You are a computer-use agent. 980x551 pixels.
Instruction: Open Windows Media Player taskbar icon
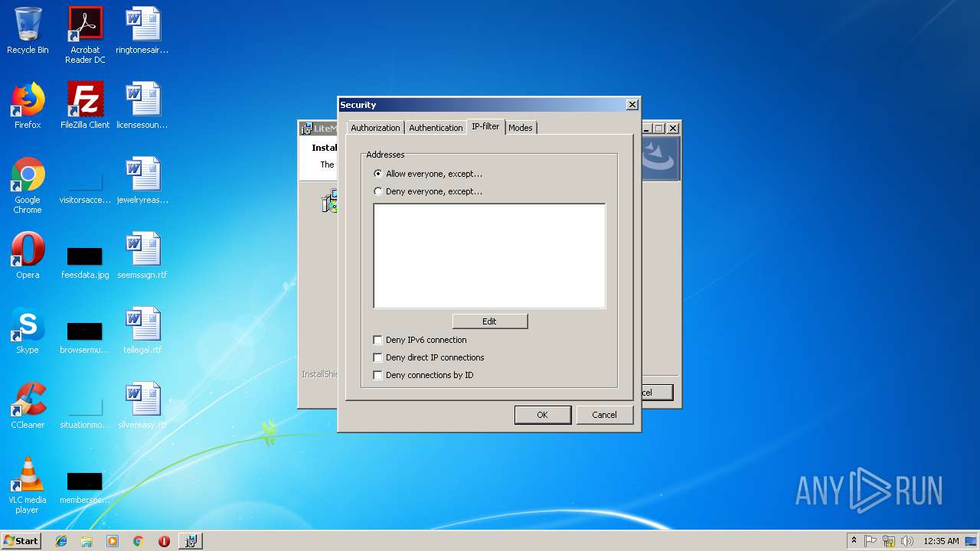tap(113, 541)
